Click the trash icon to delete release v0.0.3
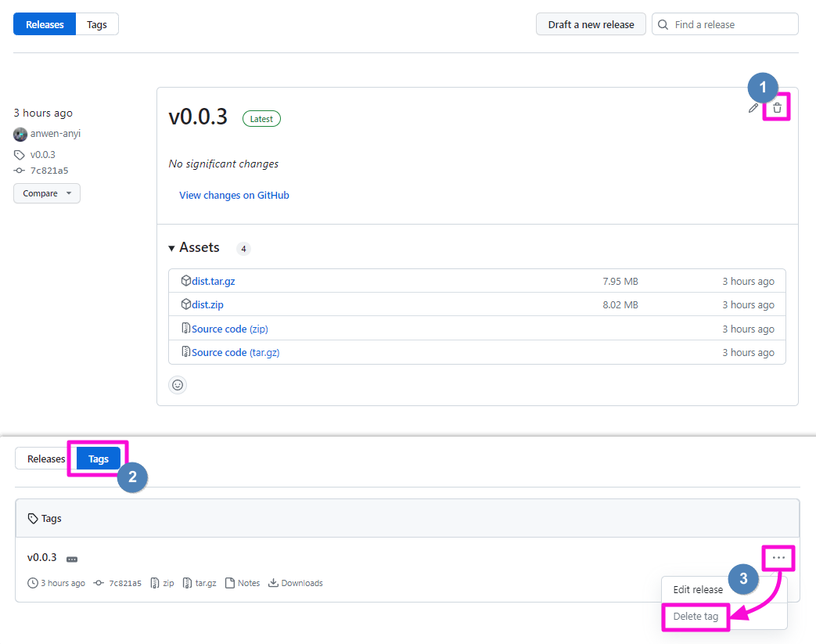This screenshot has height=644, width=816. point(777,108)
